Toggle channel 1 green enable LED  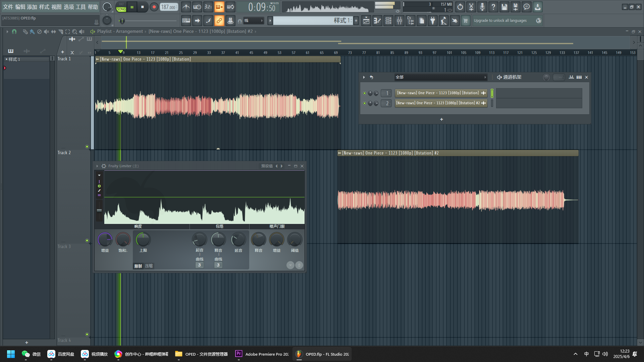point(365,93)
